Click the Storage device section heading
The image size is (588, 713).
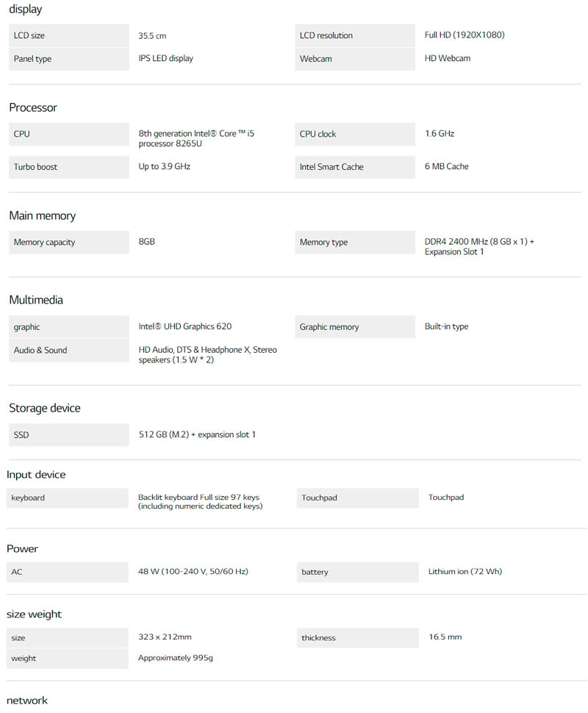[x=45, y=408]
